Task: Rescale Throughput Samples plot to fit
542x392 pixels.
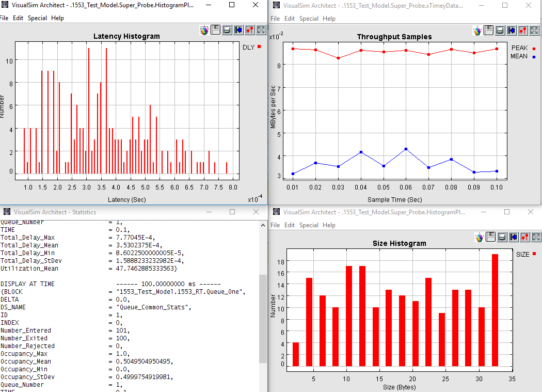Action: coord(534,30)
